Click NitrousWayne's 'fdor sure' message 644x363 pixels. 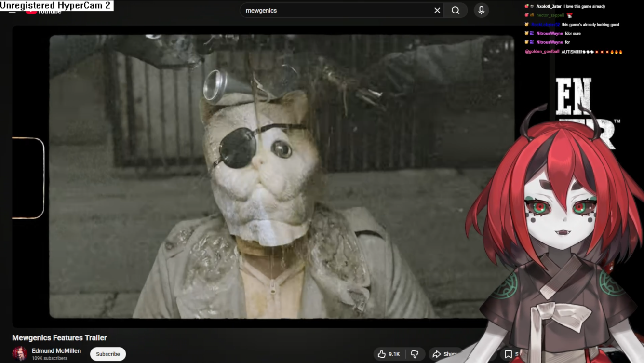click(x=573, y=34)
